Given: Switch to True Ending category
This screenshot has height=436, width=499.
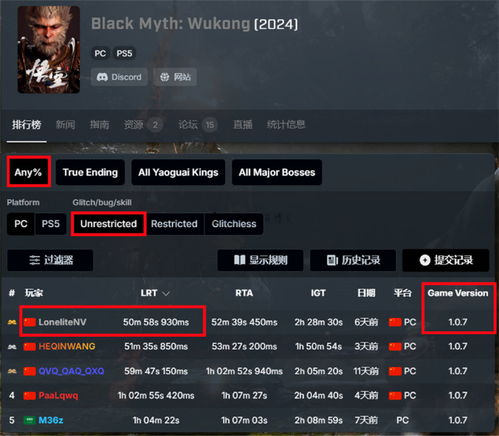Looking at the screenshot, I should coord(90,172).
